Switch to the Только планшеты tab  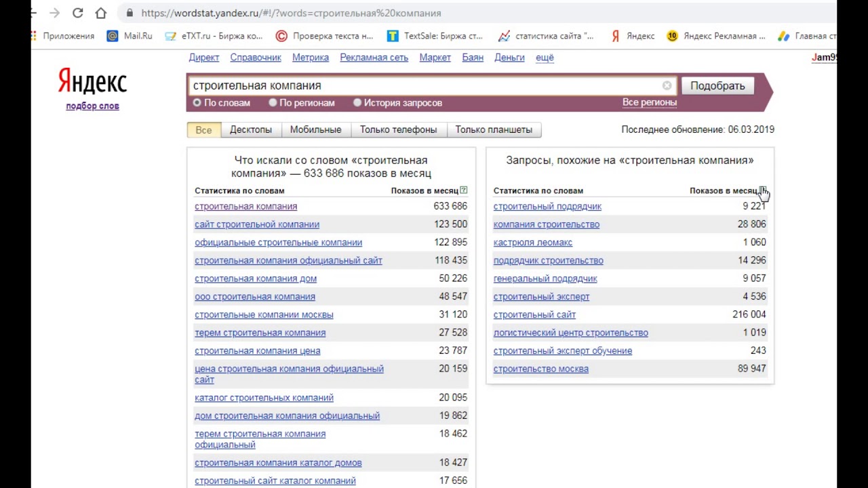(x=494, y=129)
